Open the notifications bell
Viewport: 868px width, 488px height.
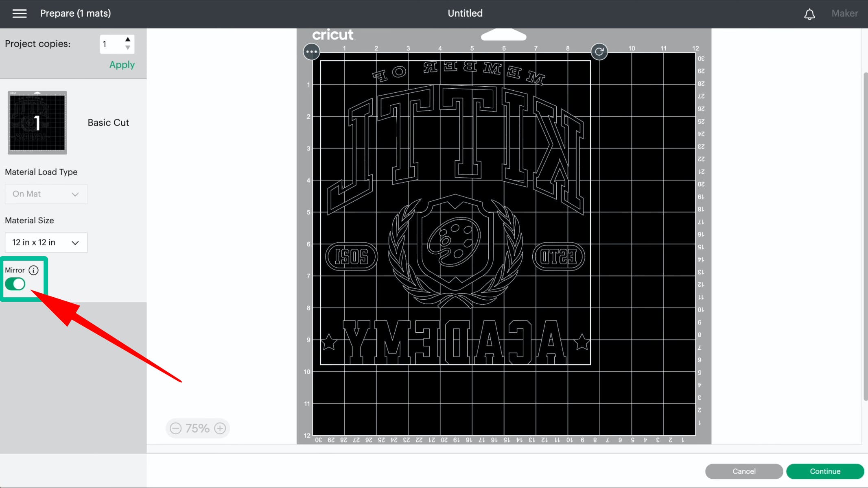click(809, 14)
